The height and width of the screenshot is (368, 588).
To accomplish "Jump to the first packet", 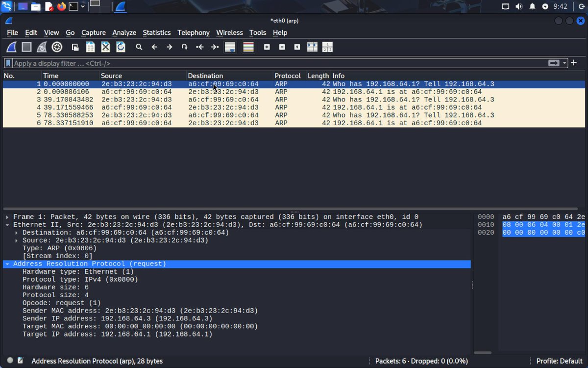I will 199,47.
